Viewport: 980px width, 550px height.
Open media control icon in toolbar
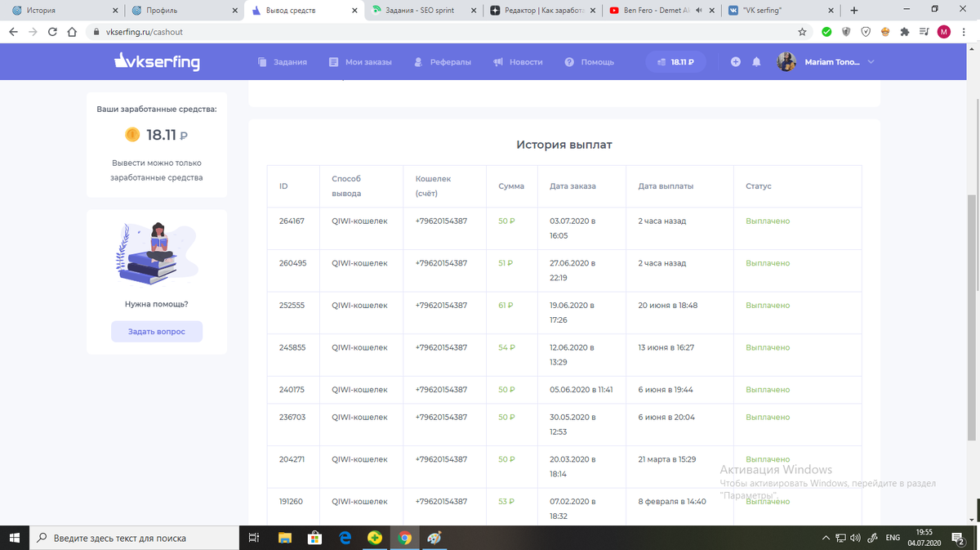pyautogui.click(x=924, y=32)
